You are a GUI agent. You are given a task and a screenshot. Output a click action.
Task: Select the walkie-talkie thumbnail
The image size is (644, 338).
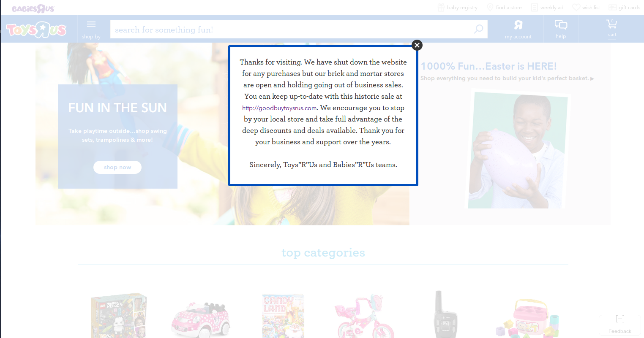coord(445,314)
